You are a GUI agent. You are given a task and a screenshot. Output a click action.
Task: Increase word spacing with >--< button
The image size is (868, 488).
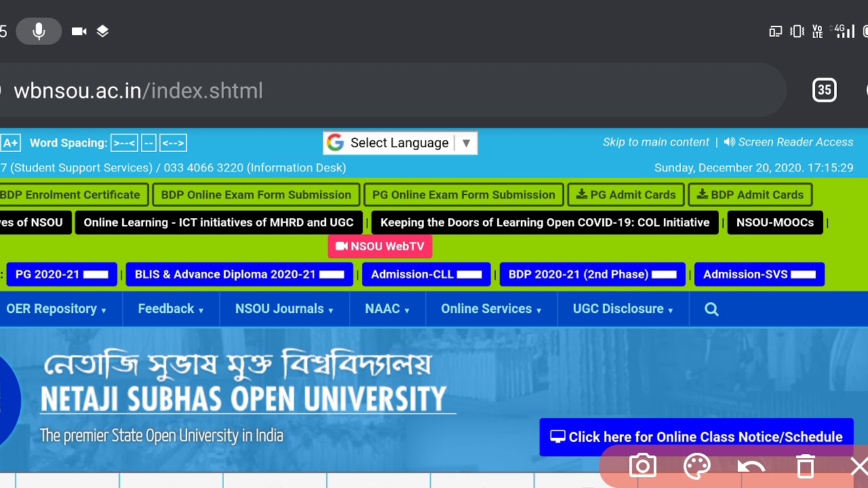pos(125,143)
